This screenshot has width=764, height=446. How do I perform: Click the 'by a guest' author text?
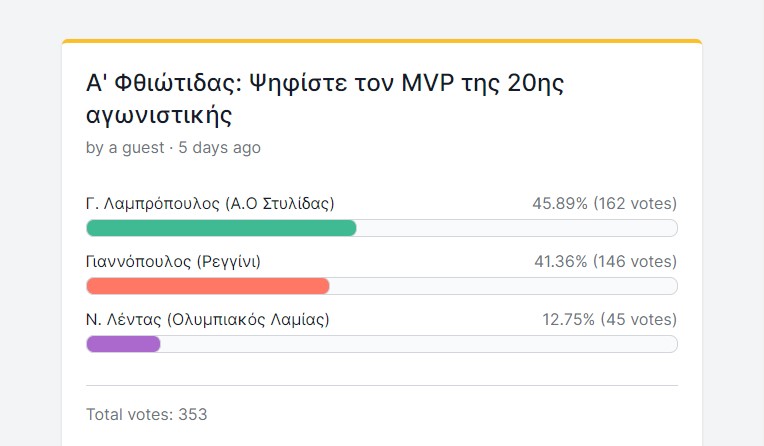coord(125,148)
